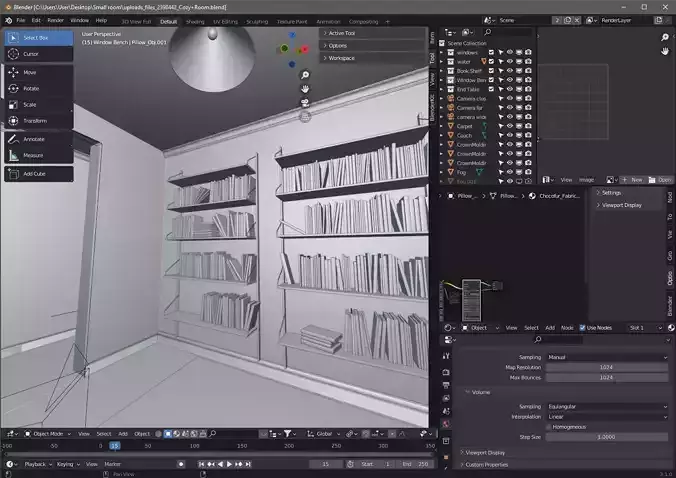Toggle wireframe viewport shading sphere

159,434
